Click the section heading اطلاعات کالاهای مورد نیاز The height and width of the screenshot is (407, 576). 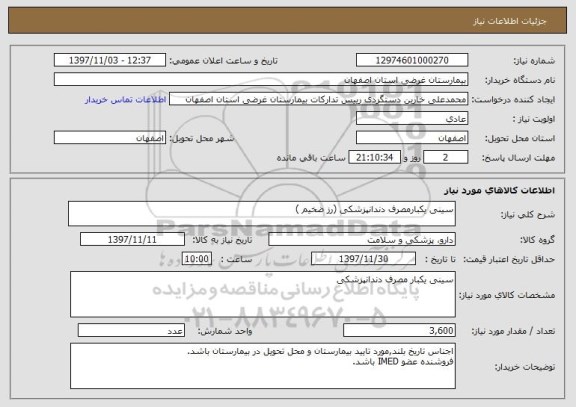click(499, 190)
